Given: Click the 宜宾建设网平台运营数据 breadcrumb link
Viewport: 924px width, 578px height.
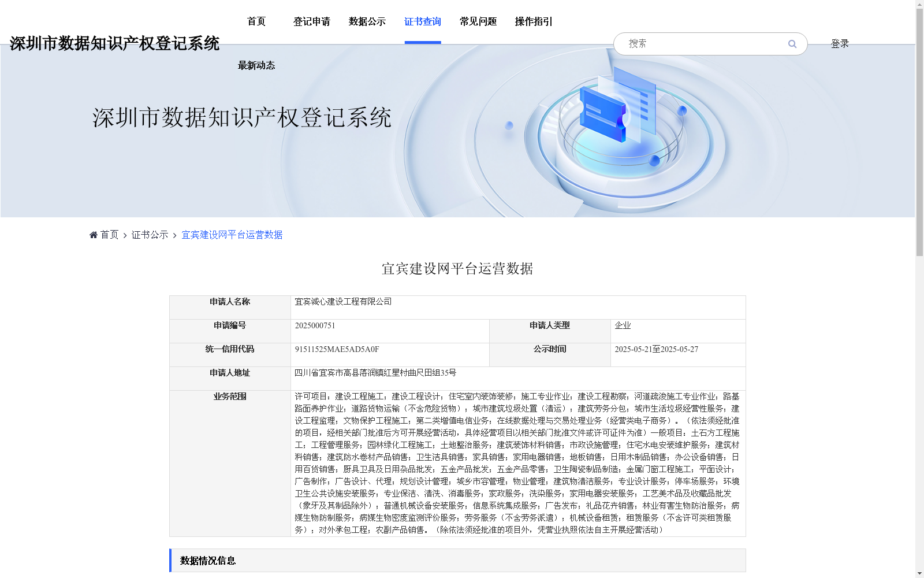Looking at the screenshot, I should 232,235.
